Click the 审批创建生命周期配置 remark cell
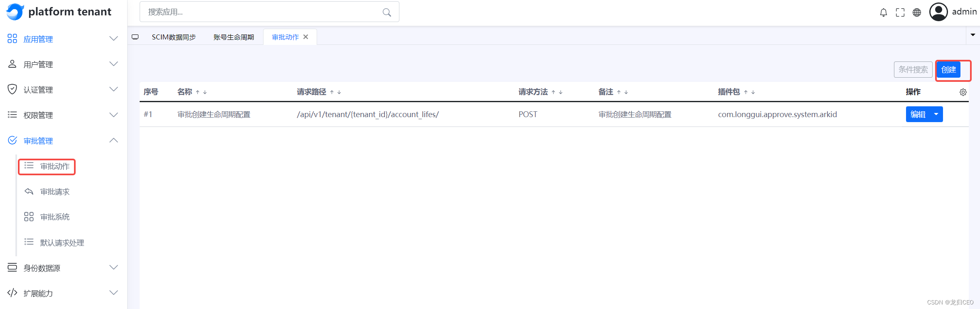 click(x=635, y=114)
